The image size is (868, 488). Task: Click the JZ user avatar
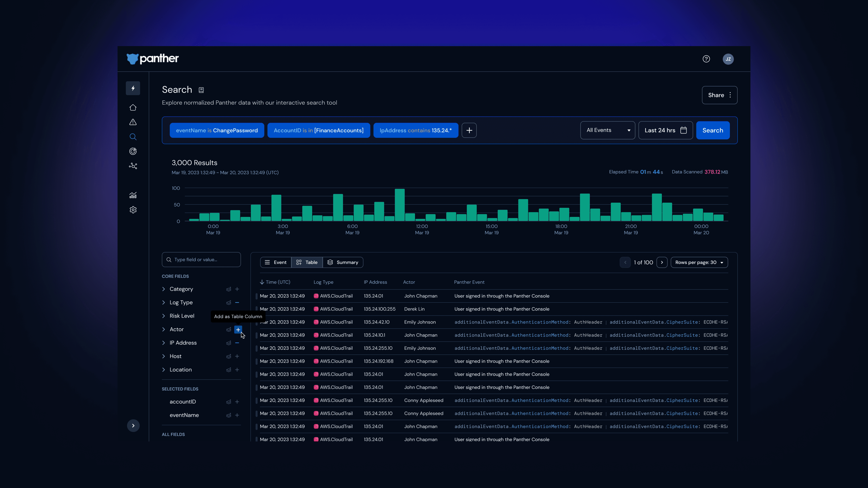point(728,59)
